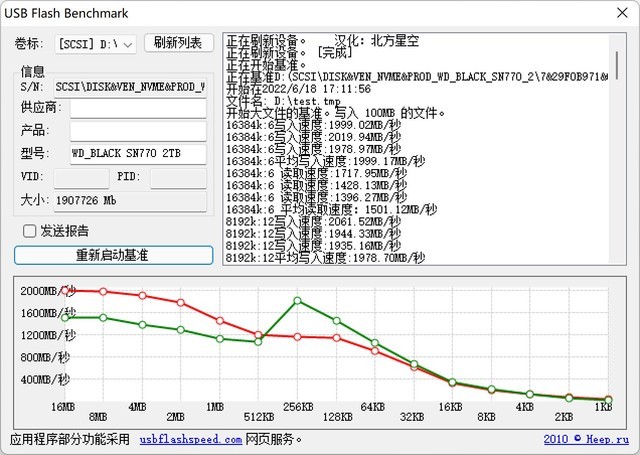Click the S/N input field
Screen dimensions: 640x455
coord(130,87)
